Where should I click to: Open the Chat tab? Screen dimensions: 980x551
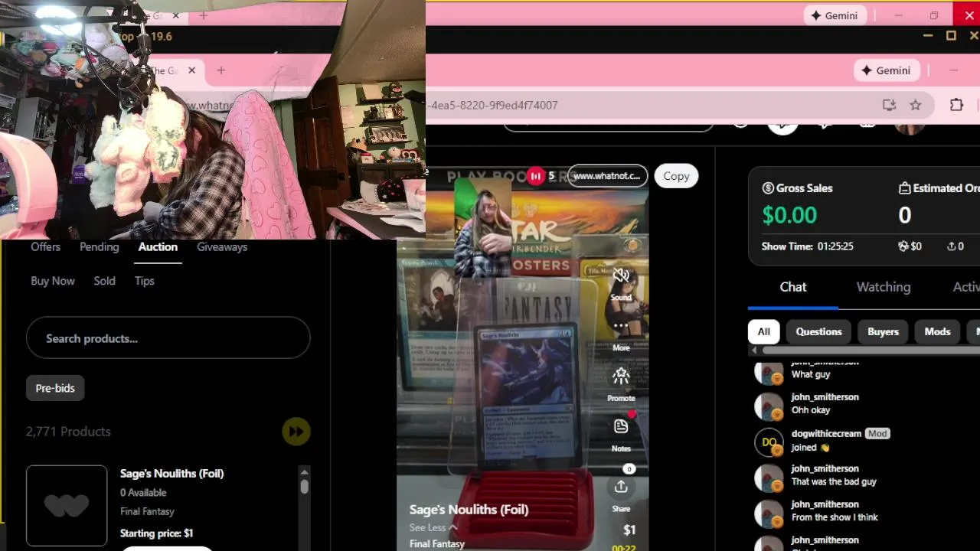pyautogui.click(x=793, y=287)
